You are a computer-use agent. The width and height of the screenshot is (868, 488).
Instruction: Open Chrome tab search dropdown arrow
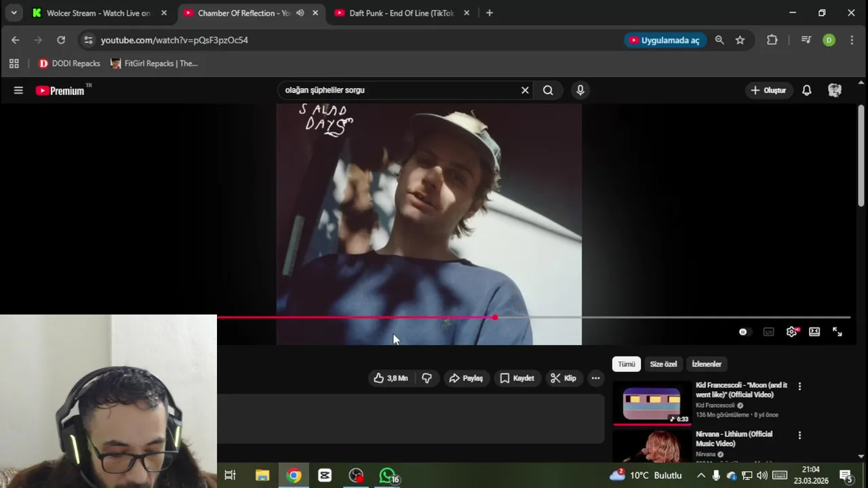tap(14, 13)
